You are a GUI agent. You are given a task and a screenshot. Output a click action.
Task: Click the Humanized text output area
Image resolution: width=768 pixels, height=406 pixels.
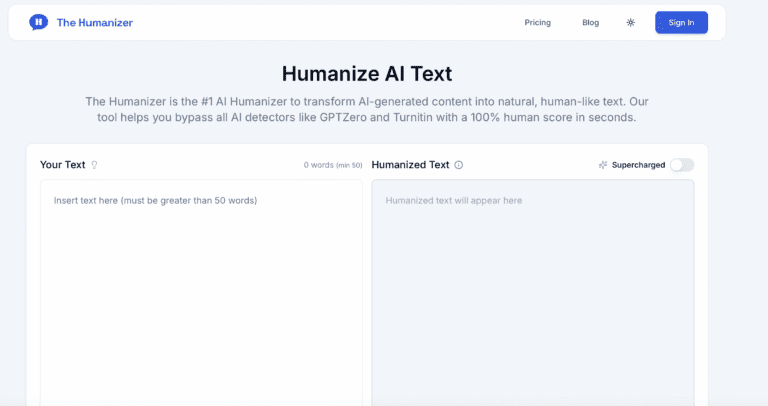click(533, 293)
